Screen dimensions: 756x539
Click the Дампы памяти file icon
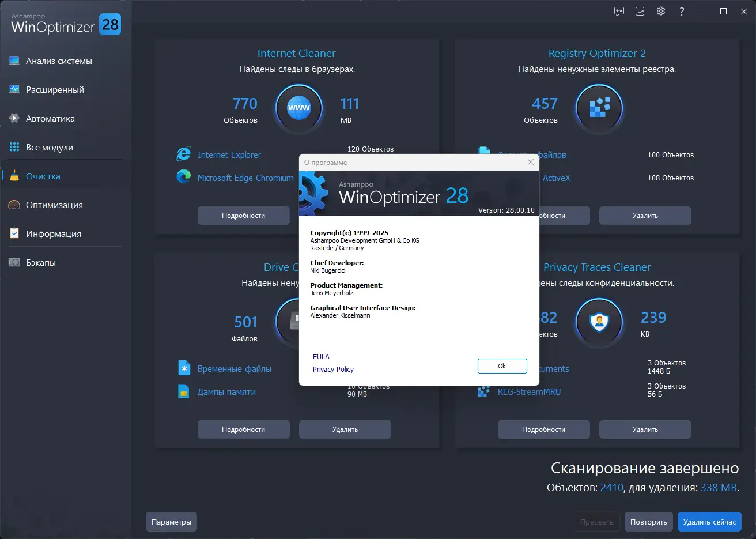[x=184, y=391]
